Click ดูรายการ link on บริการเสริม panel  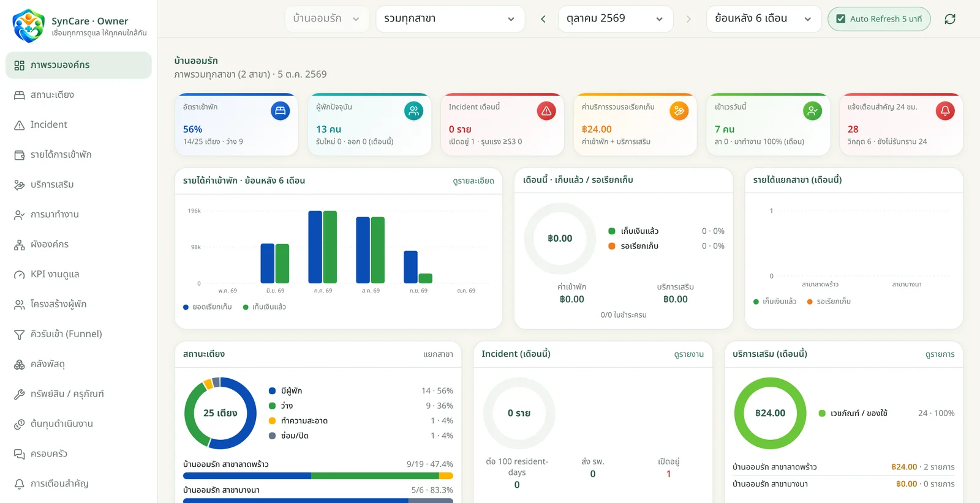940,354
